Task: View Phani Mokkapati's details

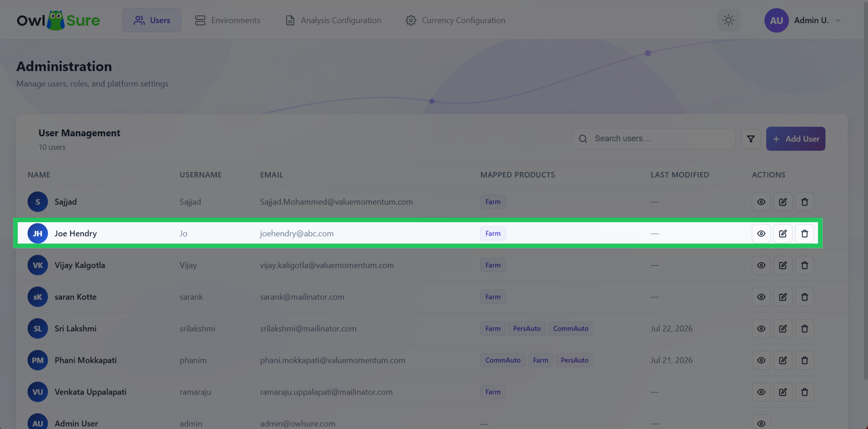Action: 761,360
